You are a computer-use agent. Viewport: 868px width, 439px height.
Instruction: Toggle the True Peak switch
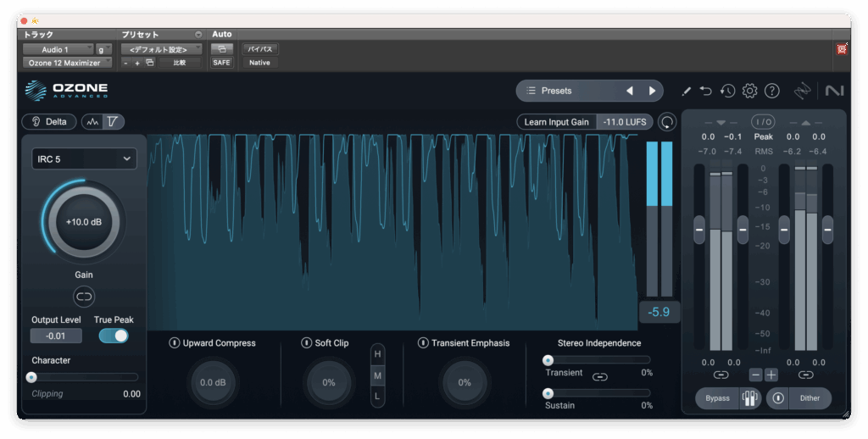[114, 336]
